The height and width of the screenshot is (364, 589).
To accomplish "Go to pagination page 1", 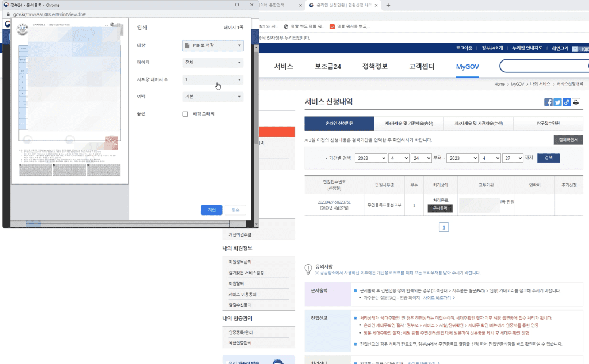I will click(443, 227).
